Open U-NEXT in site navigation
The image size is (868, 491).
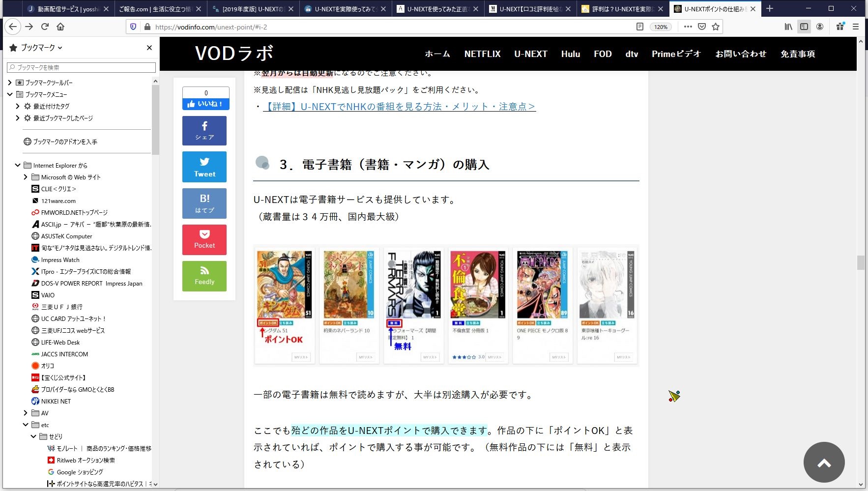531,54
